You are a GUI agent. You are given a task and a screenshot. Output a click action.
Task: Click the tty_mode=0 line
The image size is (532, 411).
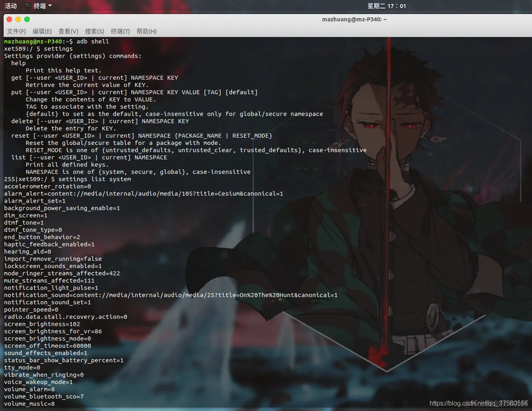tap(22, 368)
